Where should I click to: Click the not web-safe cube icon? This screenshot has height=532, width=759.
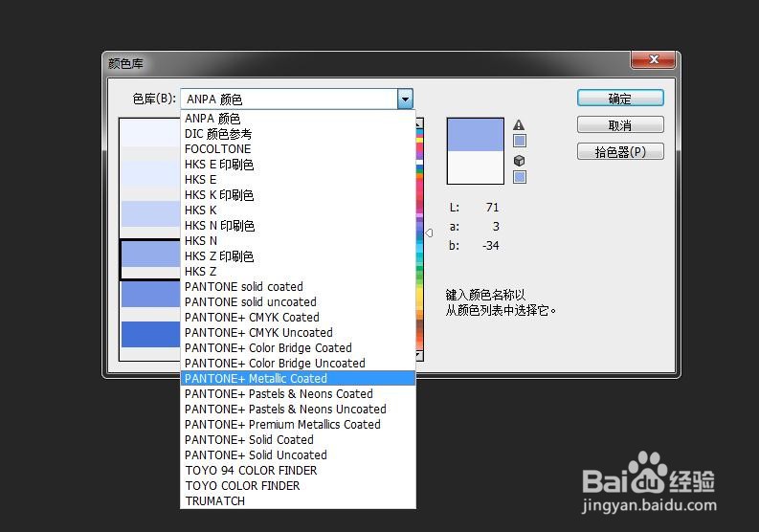[519, 160]
